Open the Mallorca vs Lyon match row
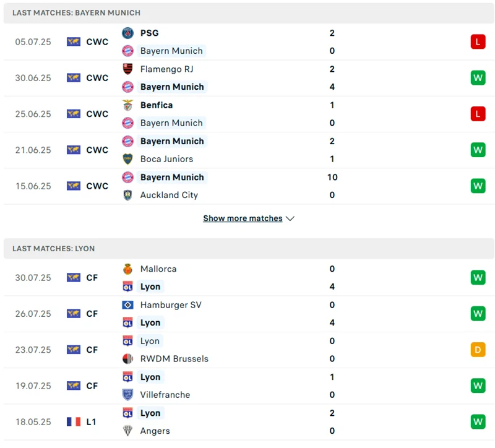495x448 pixels. [x=247, y=278]
